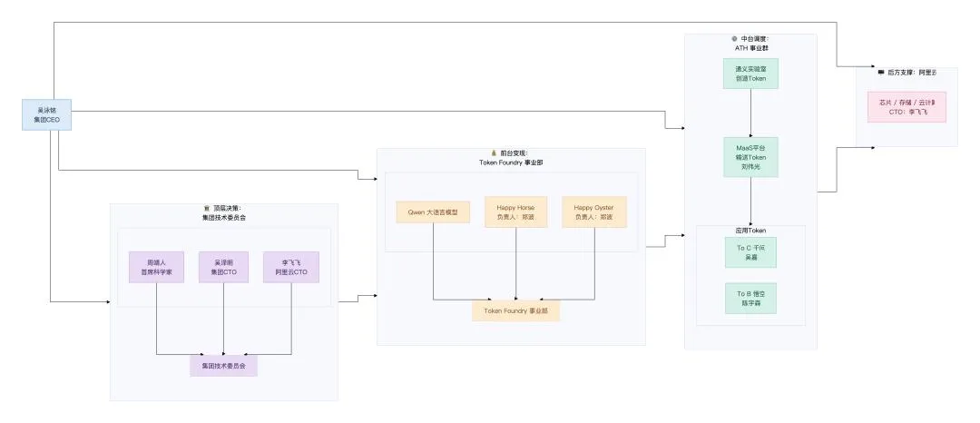Image resolution: width=980 pixels, height=423 pixels.
Task: Click the 通义实验室 创造Token node
Action: pos(750,74)
